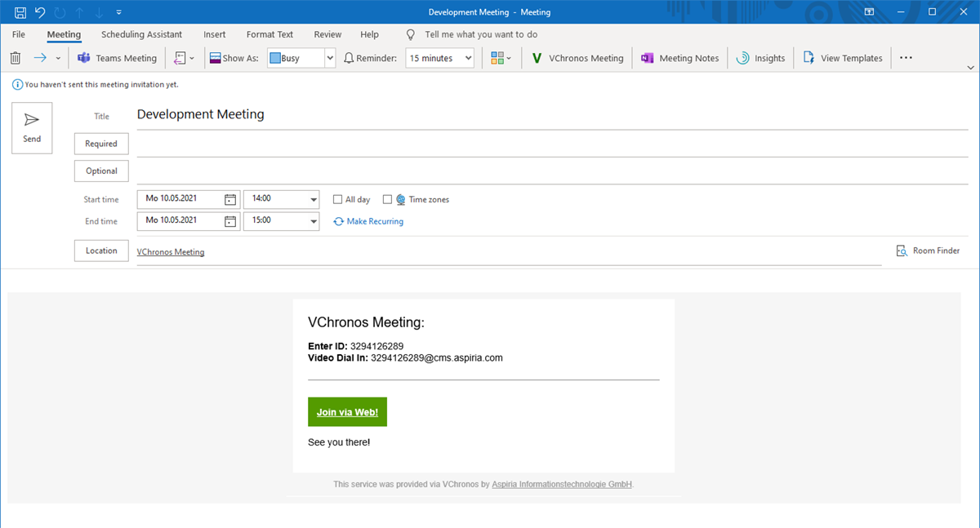Click the green Join via Web! button

click(x=347, y=412)
